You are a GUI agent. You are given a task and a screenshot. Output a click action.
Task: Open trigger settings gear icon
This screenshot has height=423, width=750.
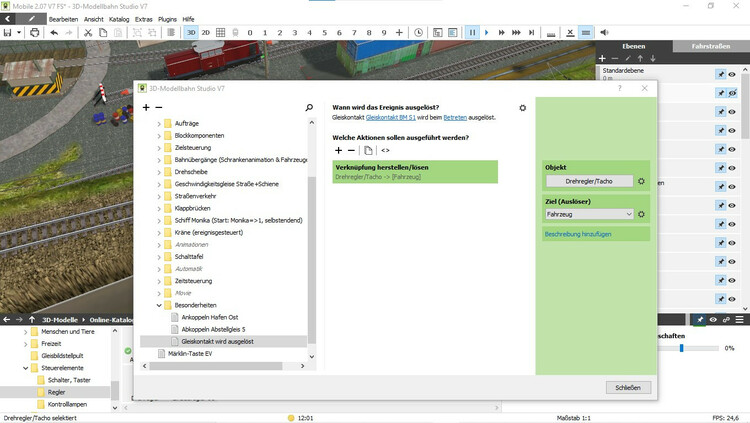point(522,107)
